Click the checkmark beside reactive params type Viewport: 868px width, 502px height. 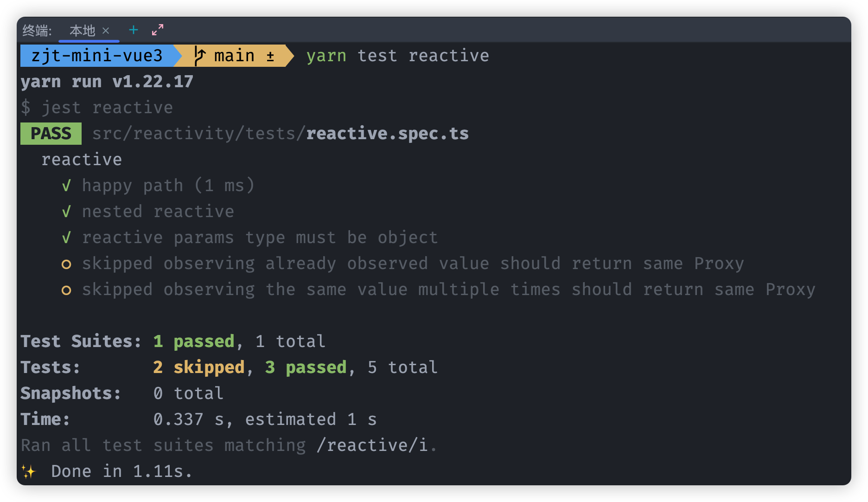point(66,238)
